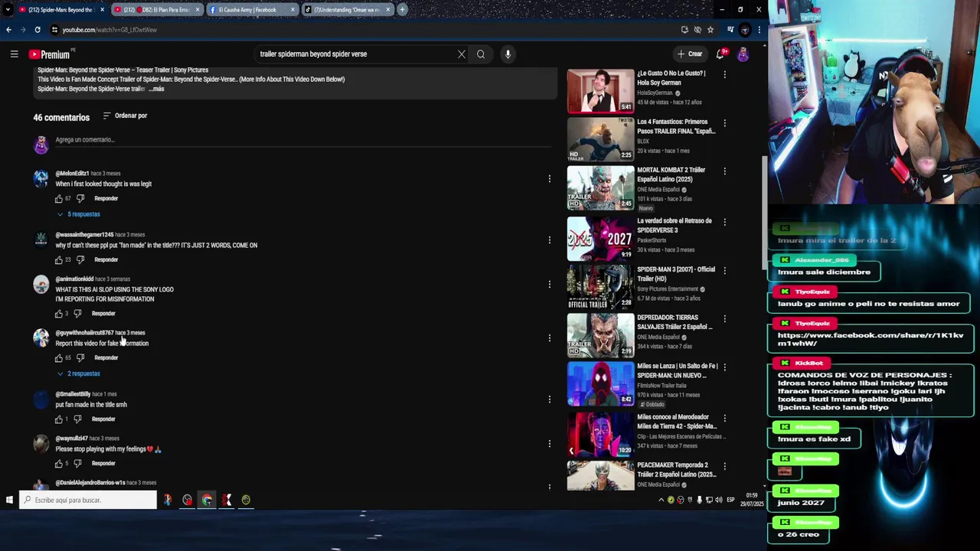Reply to @animationkidd with Responder
Image resolution: width=980 pixels, height=551 pixels.
click(x=103, y=313)
